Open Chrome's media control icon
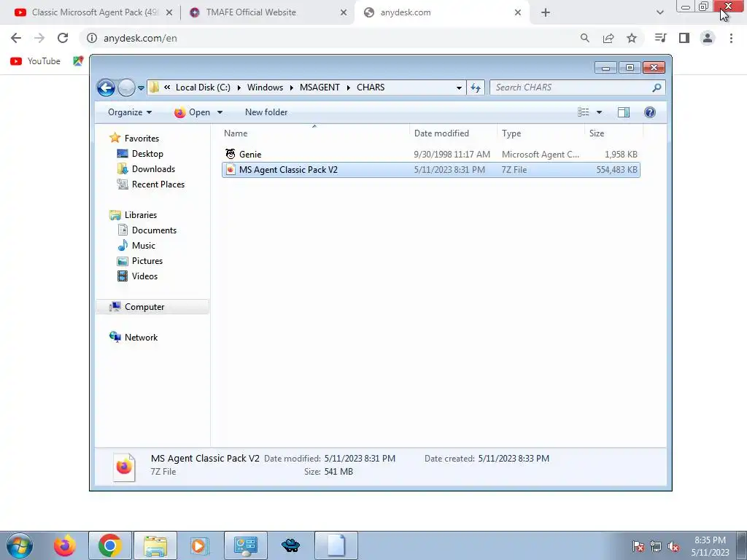The image size is (747, 560). click(x=660, y=38)
